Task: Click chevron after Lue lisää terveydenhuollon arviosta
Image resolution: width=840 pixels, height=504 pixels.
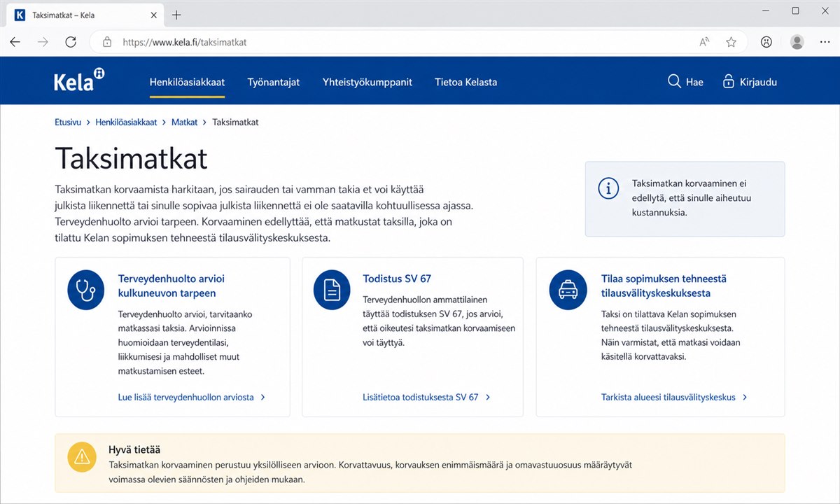Action: (263, 397)
